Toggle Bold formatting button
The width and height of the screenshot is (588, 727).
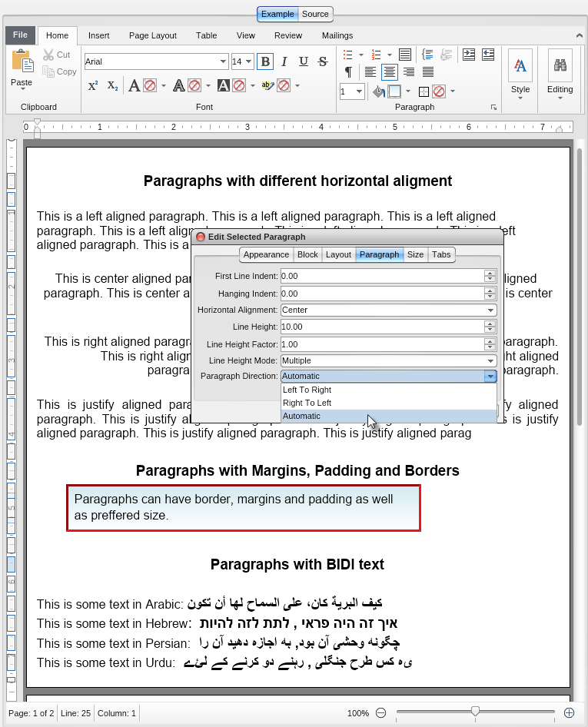click(x=265, y=61)
